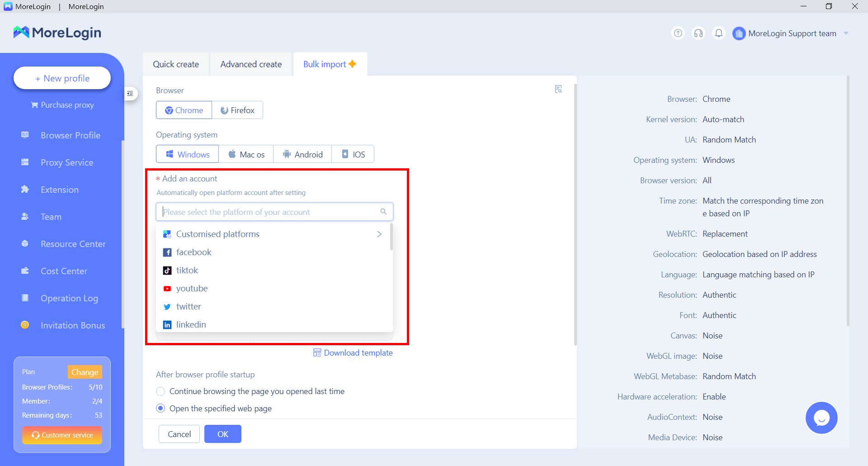868x466 pixels.
Task: Open the floating chat bubble icon
Action: pyautogui.click(x=821, y=418)
